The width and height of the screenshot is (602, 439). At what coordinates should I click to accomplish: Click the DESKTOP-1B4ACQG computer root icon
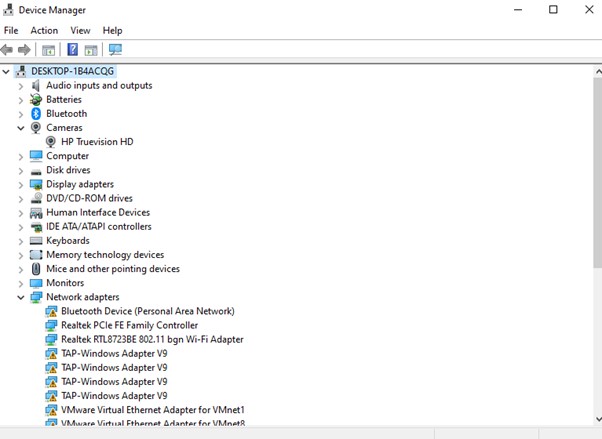[21, 71]
